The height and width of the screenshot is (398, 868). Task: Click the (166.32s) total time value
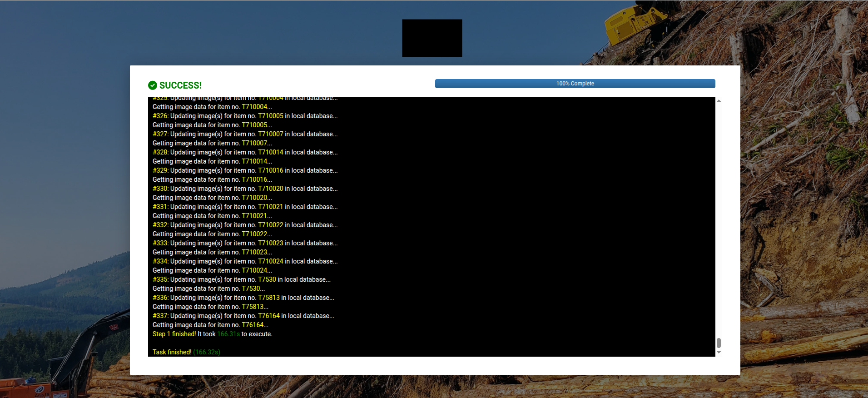pyautogui.click(x=207, y=352)
